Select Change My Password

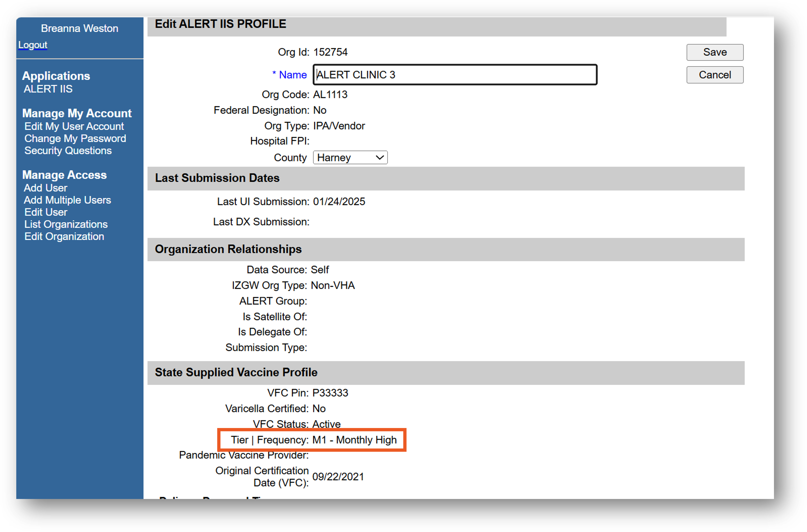pos(75,138)
